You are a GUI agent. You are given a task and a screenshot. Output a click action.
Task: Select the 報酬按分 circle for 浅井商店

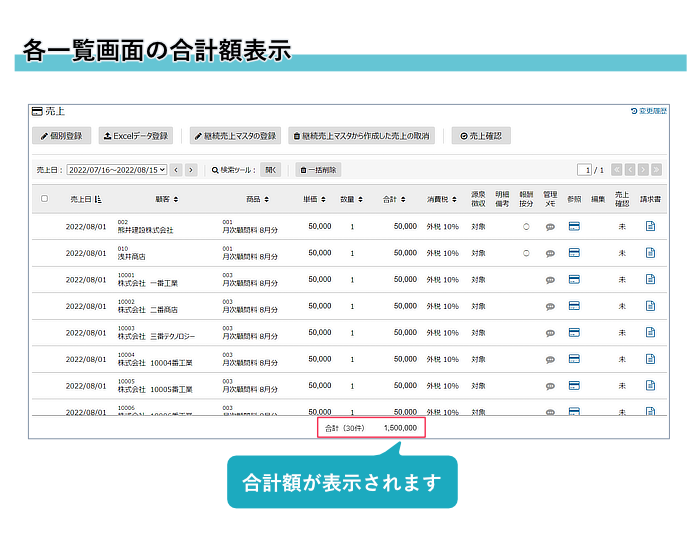point(526,253)
